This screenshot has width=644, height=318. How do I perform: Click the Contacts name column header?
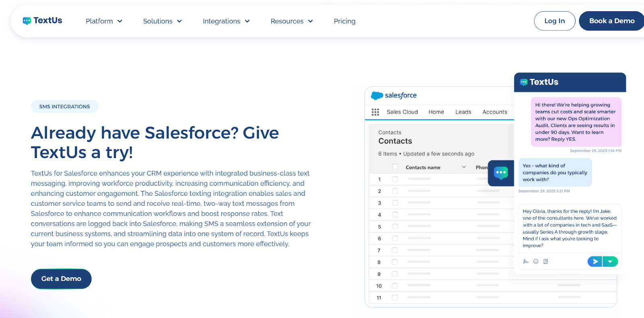point(423,167)
